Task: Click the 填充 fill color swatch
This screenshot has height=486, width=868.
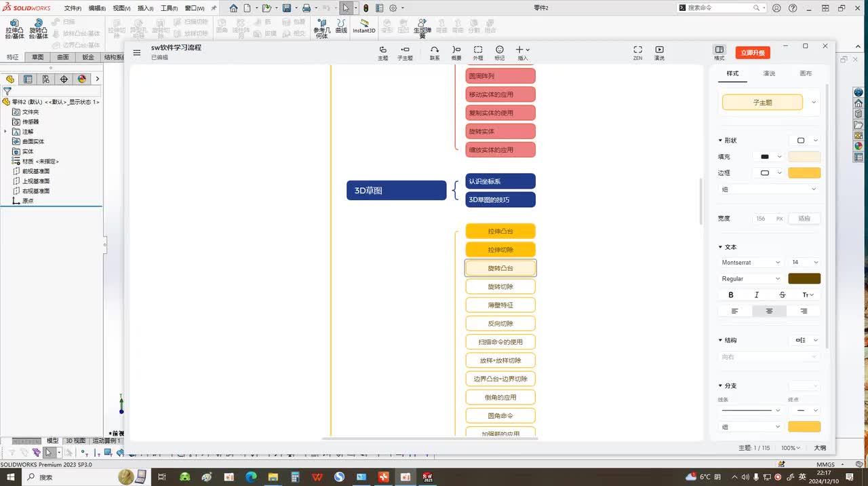Action: point(804,157)
